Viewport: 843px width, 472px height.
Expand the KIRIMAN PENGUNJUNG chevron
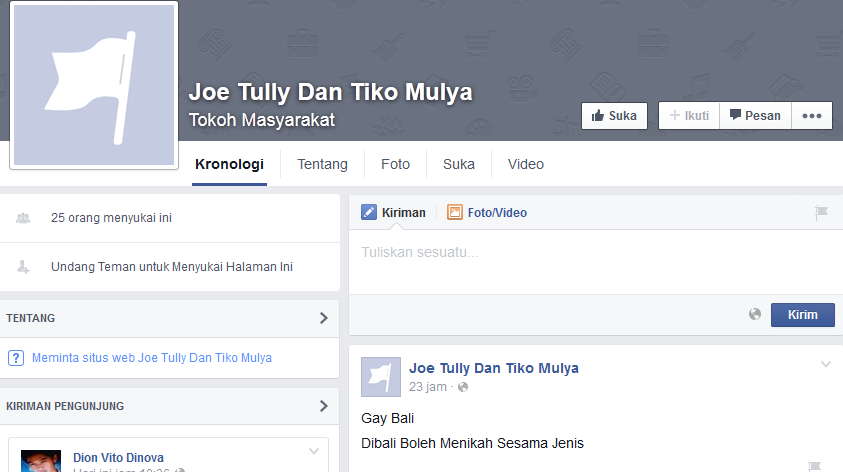(324, 406)
